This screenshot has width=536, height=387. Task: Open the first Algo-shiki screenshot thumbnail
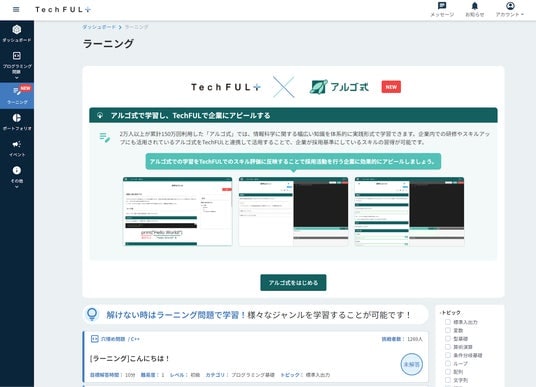tap(177, 211)
